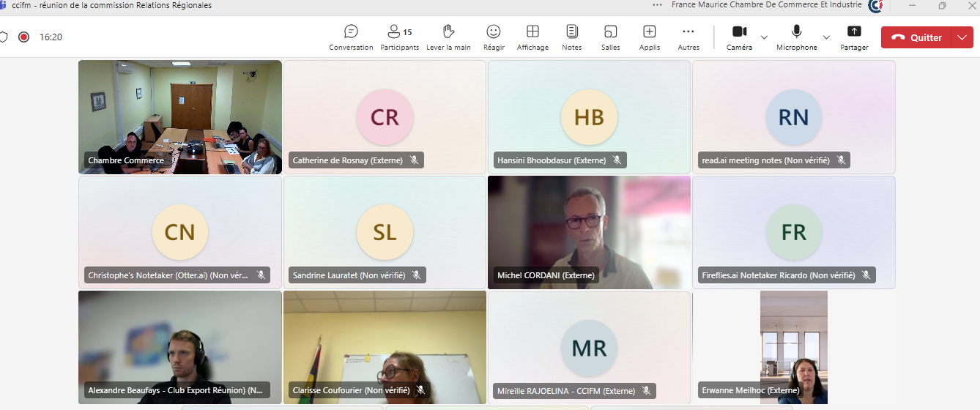Leave the meeting with Quitter

click(x=916, y=37)
